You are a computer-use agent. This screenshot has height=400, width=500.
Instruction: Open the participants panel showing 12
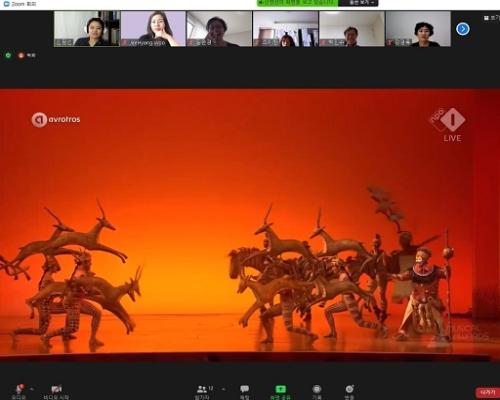(x=203, y=391)
